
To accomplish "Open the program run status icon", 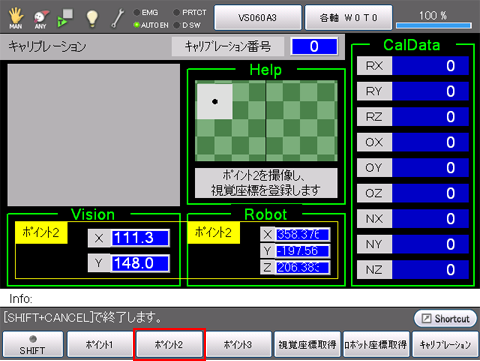I will (x=65, y=18).
